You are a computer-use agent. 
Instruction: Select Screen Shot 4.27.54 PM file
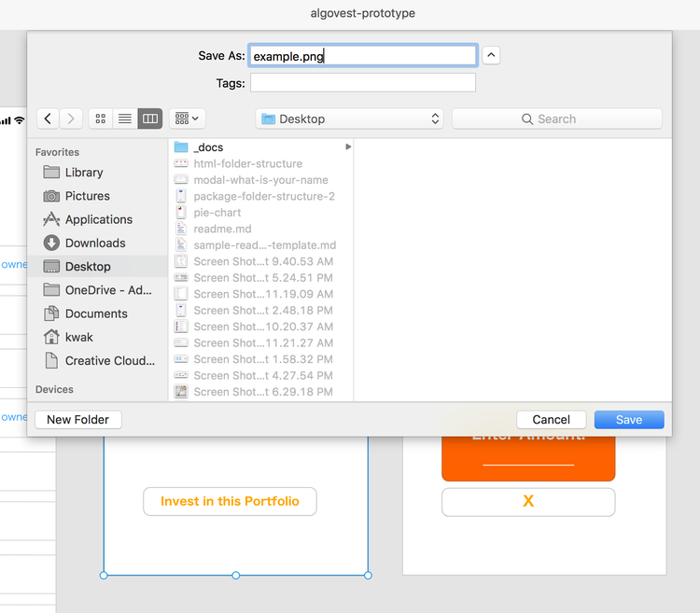click(x=260, y=375)
